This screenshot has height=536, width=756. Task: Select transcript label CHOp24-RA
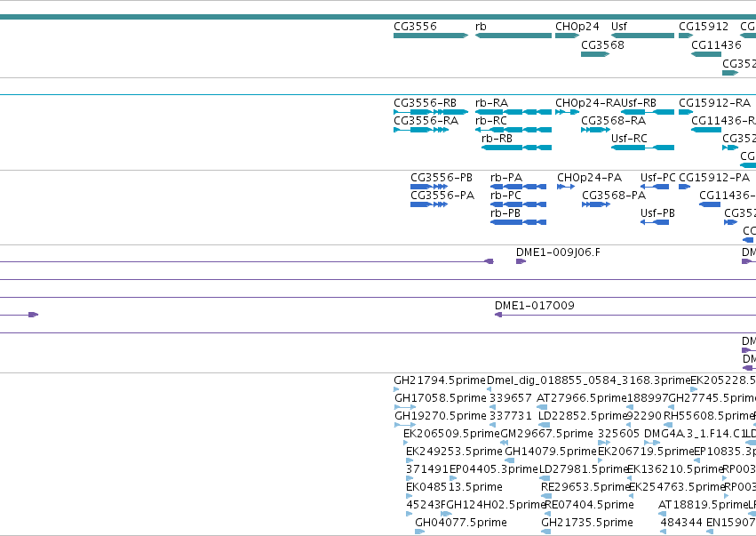pyautogui.click(x=588, y=103)
